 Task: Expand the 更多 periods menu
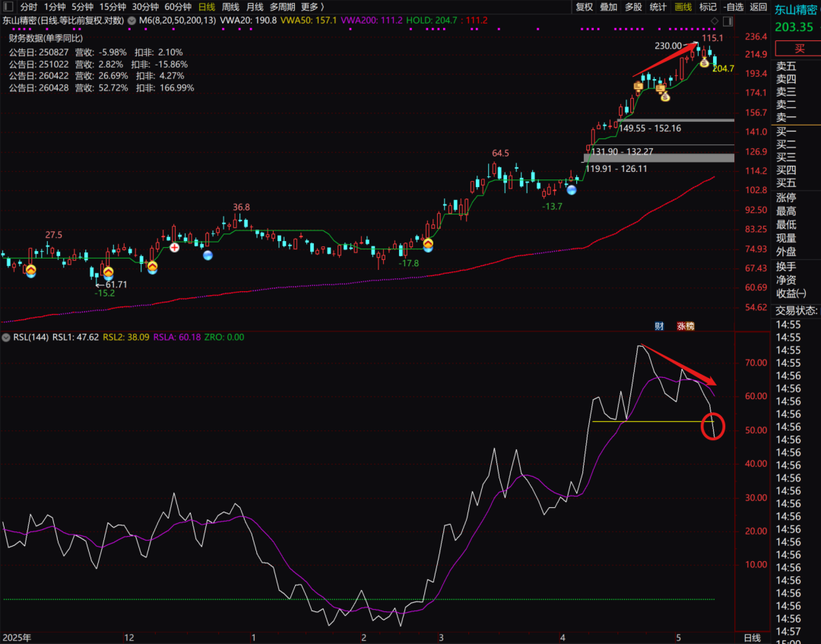tap(312, 7)
